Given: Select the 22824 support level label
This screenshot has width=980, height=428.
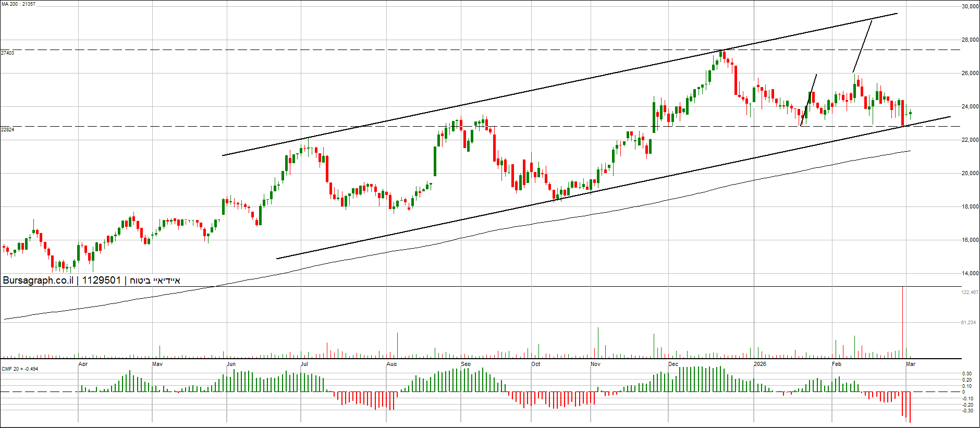Looking at the screenshot, I should pos(8,130).
